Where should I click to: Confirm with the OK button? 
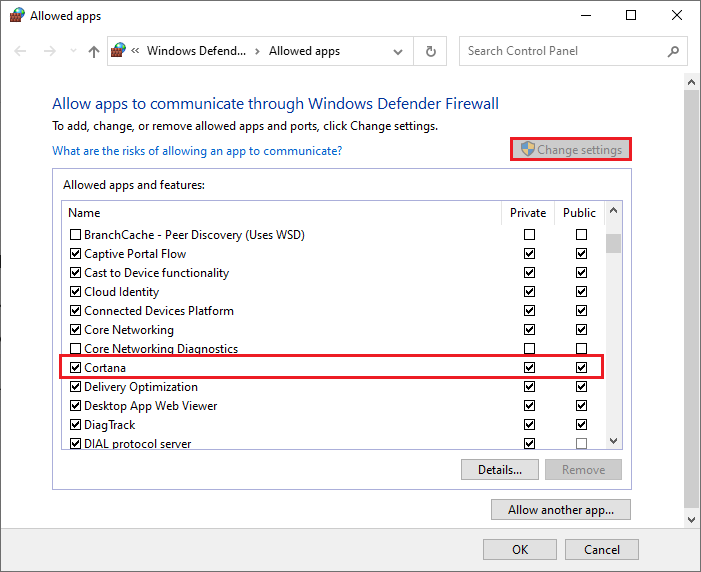click(x=520, y=550)
